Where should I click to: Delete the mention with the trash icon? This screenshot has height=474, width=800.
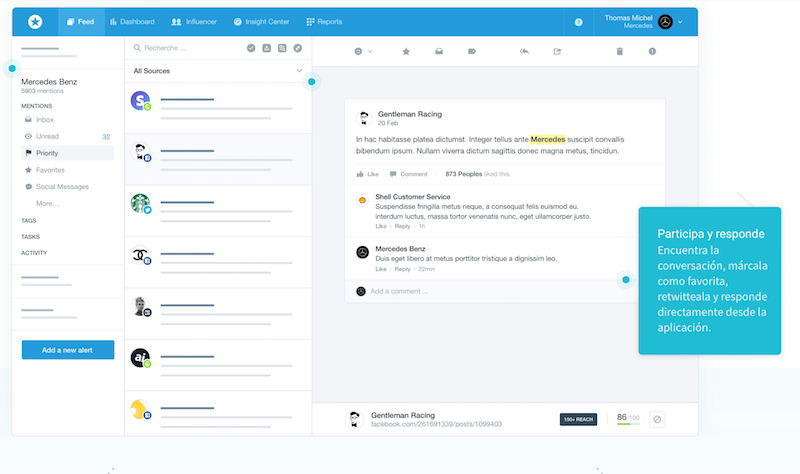click(619, 51)
